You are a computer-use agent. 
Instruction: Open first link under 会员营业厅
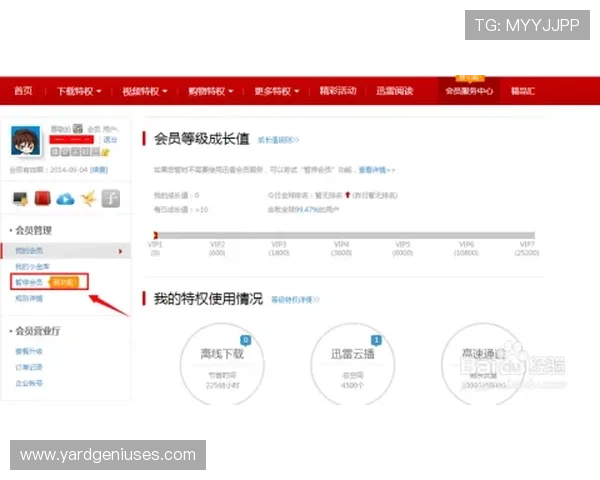(x=29, y=351)
